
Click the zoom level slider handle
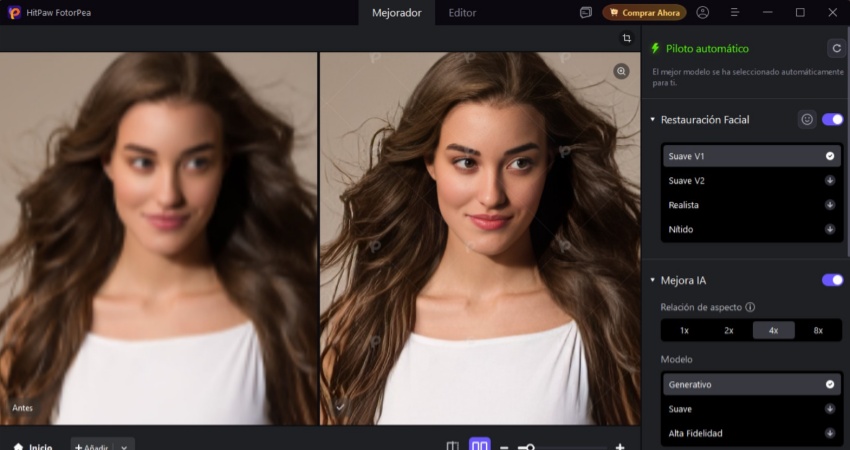530,447
